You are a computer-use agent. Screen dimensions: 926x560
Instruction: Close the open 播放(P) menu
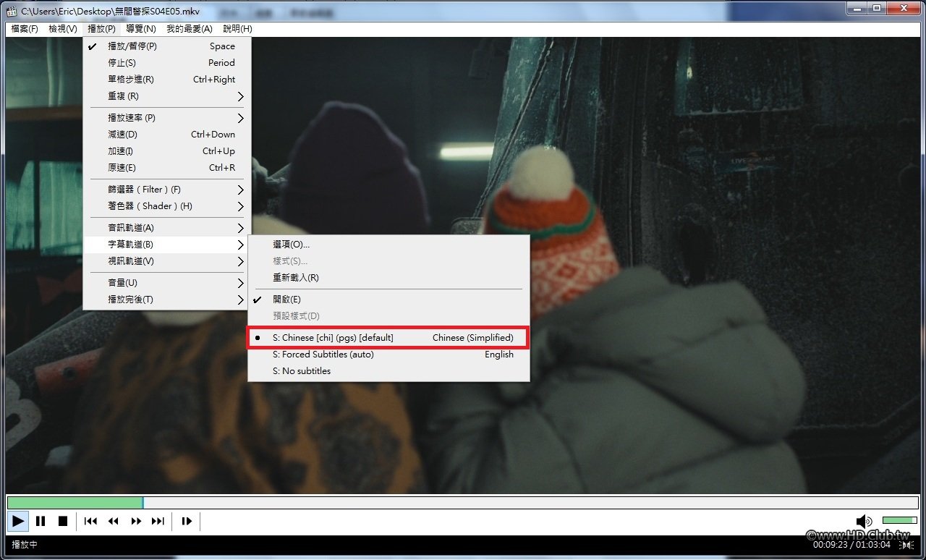pyautogui.click(x=101, y=29)
